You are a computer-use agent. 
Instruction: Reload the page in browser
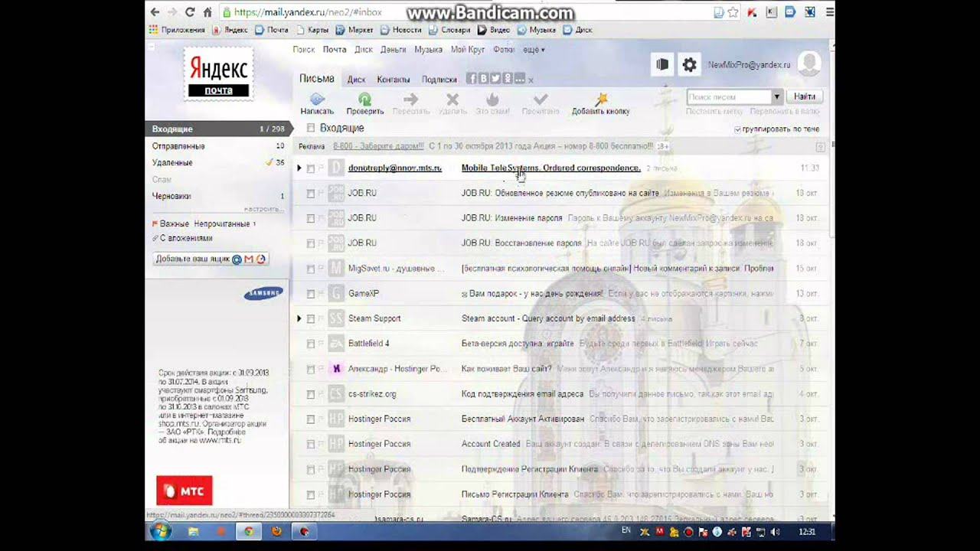(x=190, y=12)
